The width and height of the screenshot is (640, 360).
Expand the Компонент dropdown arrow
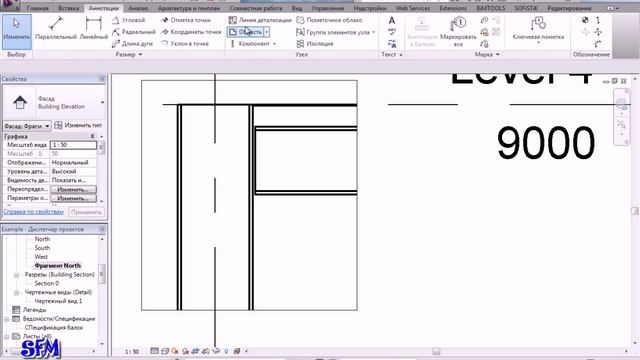coord(275,44)
